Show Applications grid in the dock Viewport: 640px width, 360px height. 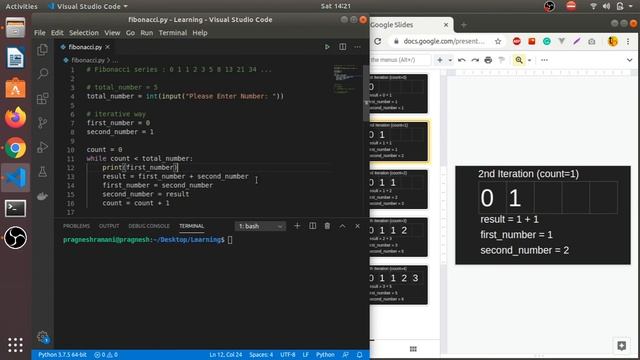pyautogui.click(x=16, y=345)
